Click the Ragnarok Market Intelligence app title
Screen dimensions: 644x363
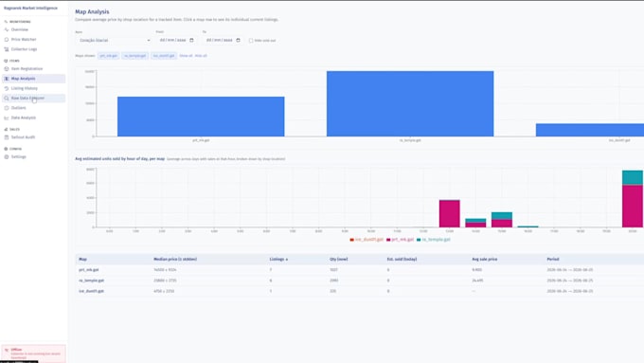coord(31,8)
